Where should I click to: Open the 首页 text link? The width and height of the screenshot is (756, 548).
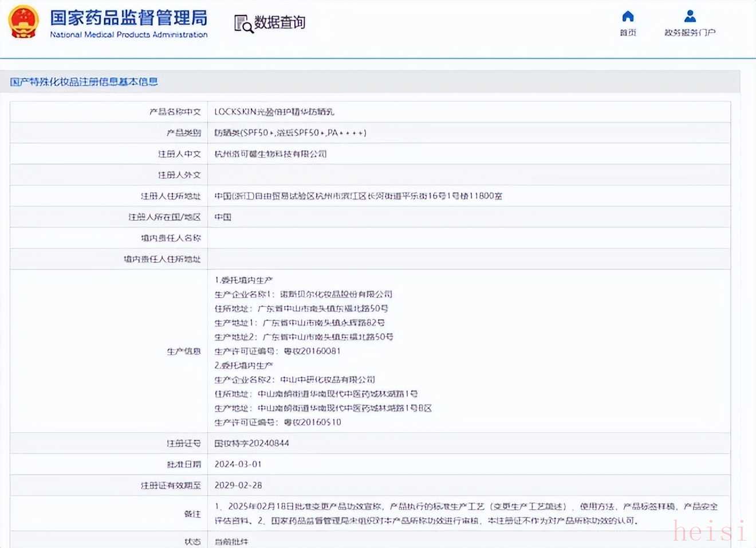[x=628, y=33]
